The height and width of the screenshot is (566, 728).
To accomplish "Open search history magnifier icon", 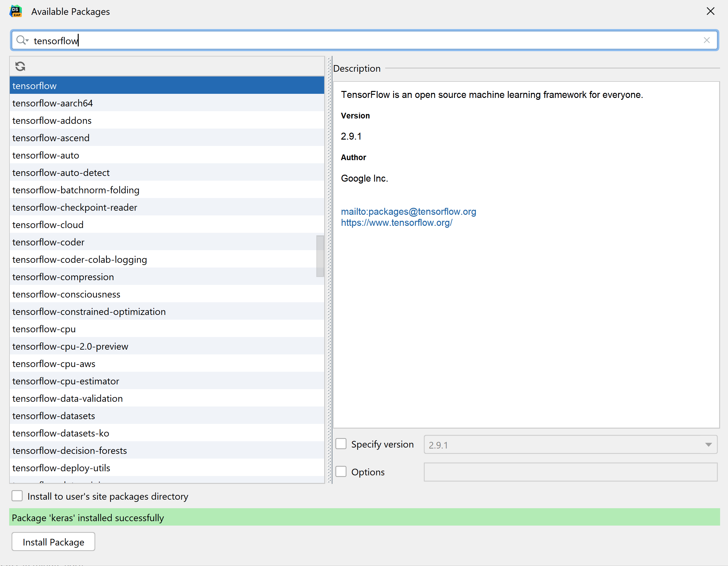I will pyautogui.click(x=22, y=40).
